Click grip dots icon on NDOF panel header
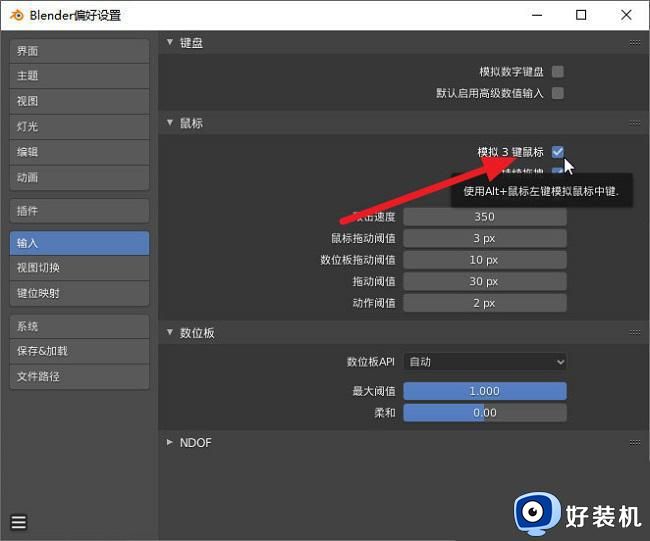Image resolution: width=650 pixels, height=541 pixels. [x=634, y=442]
